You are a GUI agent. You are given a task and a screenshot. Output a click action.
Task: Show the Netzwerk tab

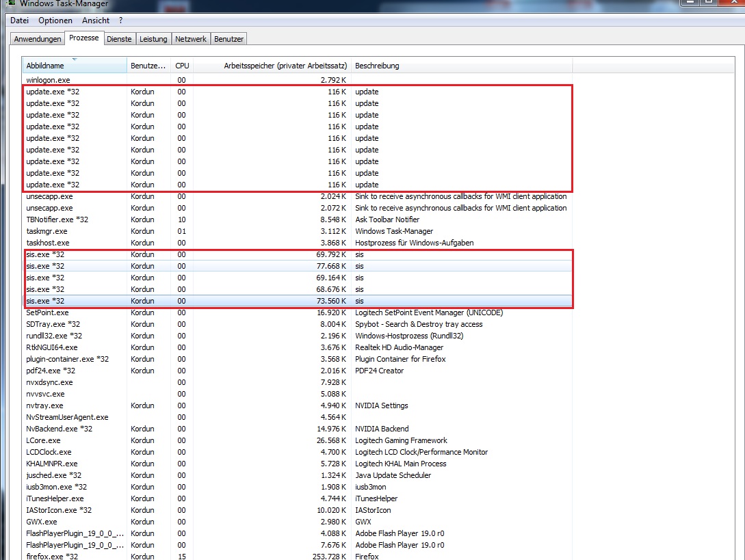point(191,39)
